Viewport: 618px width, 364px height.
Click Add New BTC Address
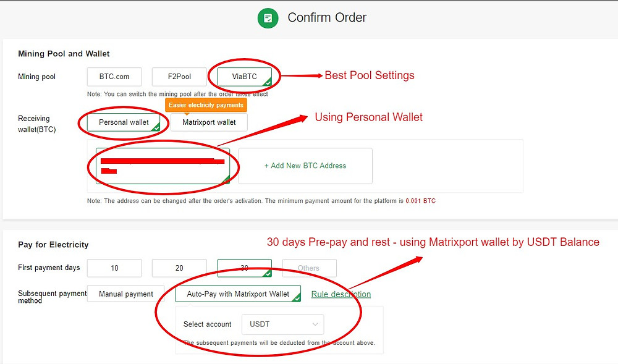305,166
